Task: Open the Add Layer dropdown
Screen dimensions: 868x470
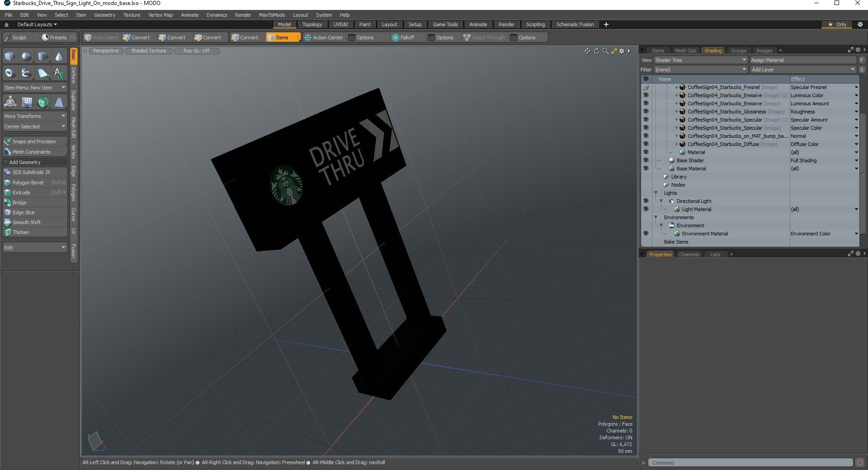Action: coord(803,70)
